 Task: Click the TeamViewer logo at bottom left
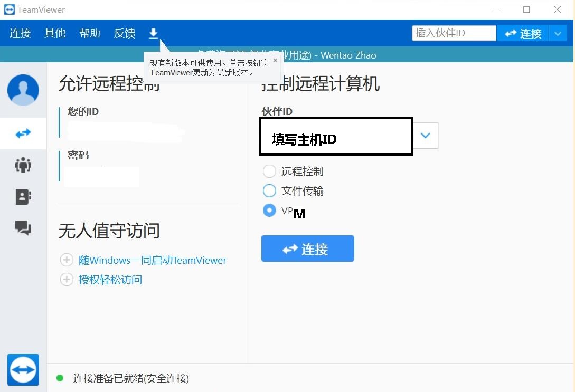[23, 370]
